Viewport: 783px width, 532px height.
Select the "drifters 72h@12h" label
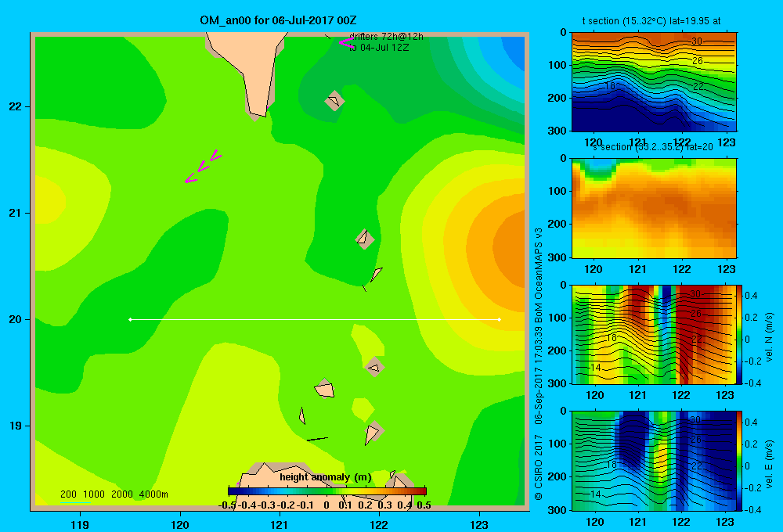386,37
